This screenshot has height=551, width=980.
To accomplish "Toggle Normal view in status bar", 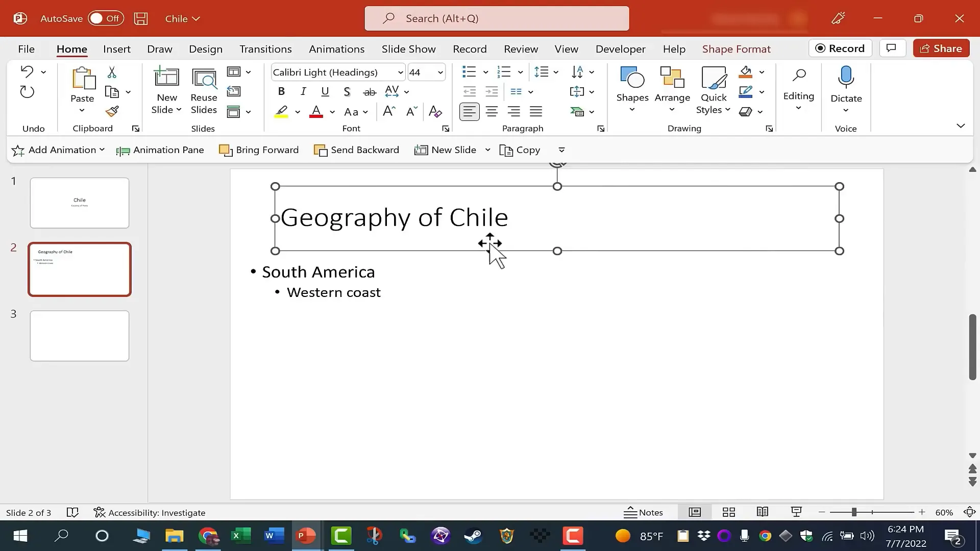I will click(x=695, y=512).
